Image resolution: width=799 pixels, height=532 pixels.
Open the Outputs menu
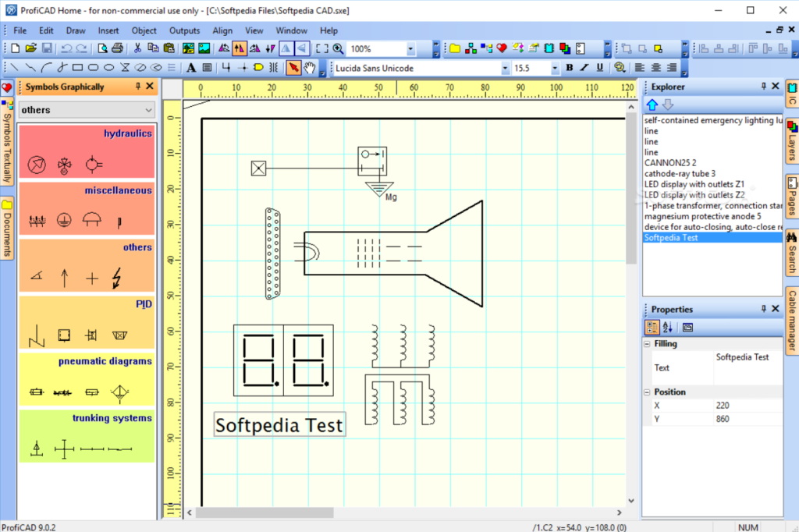point(184,30)
